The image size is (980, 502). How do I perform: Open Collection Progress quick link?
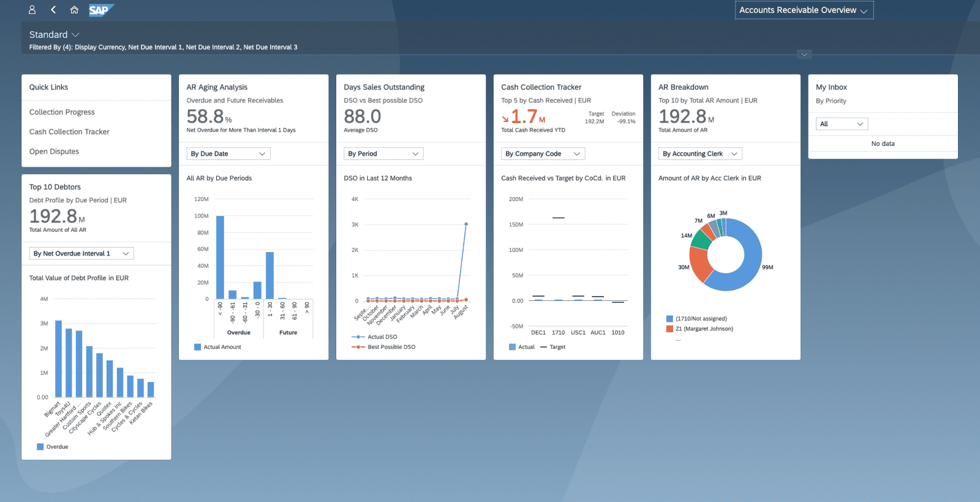[62, 112]
